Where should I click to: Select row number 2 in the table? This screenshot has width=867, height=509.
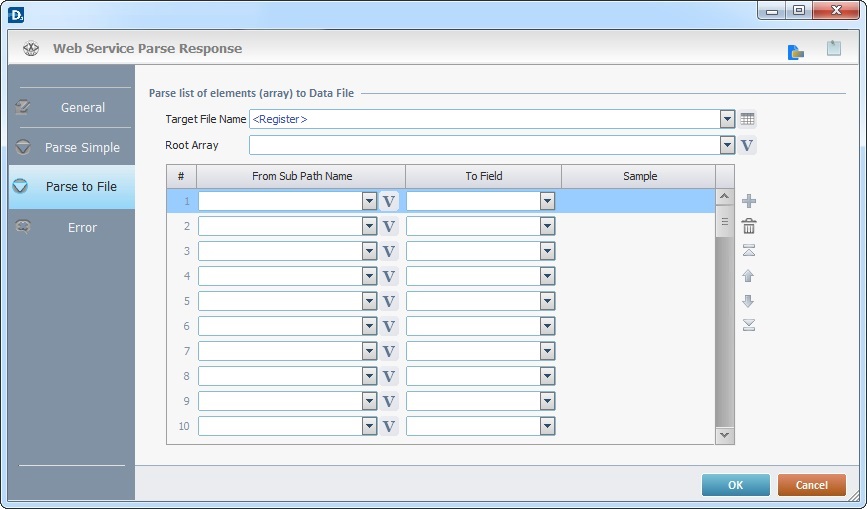pos(187,226)
